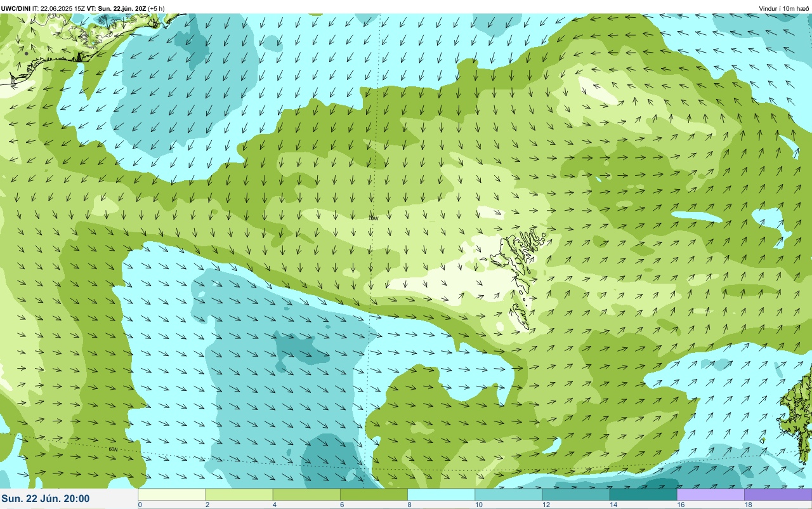Click the 'Vindur í 10m hæð' title text
812x509 pixels.
(783, 8)
